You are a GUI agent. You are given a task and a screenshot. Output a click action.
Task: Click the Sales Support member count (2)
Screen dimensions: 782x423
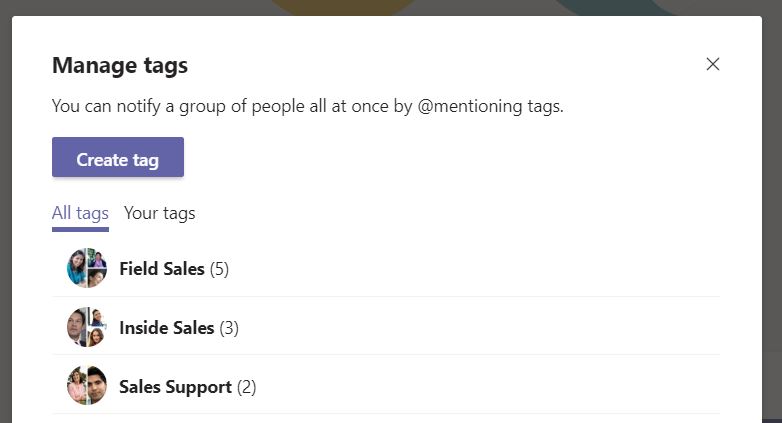tap(247, 386)
